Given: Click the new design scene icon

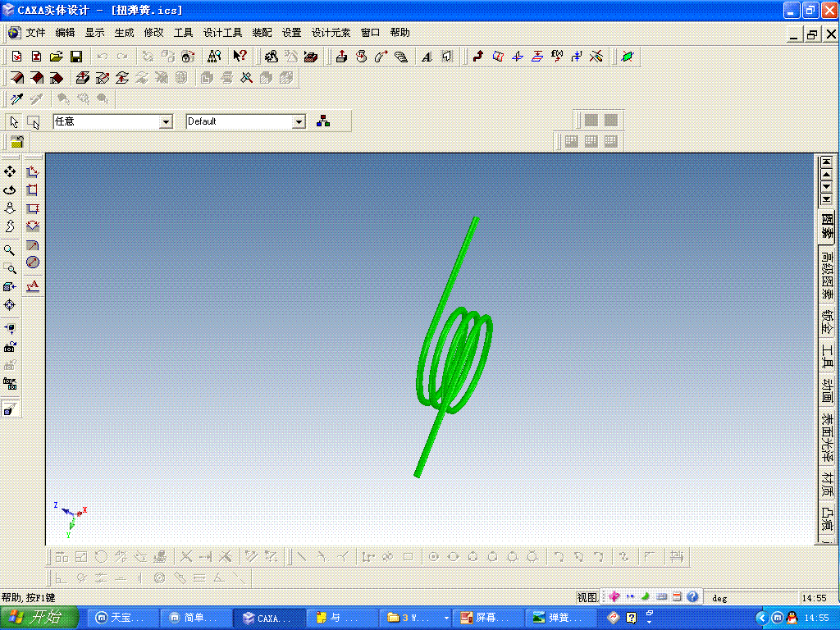Looking at the screenshot, I should (16, 57).
